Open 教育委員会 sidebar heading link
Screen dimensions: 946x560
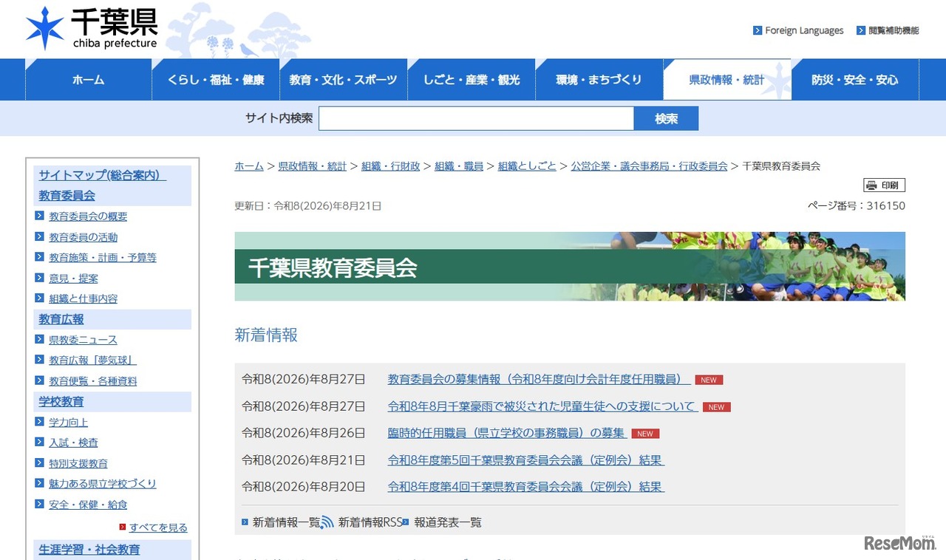[x=67, y=196]
